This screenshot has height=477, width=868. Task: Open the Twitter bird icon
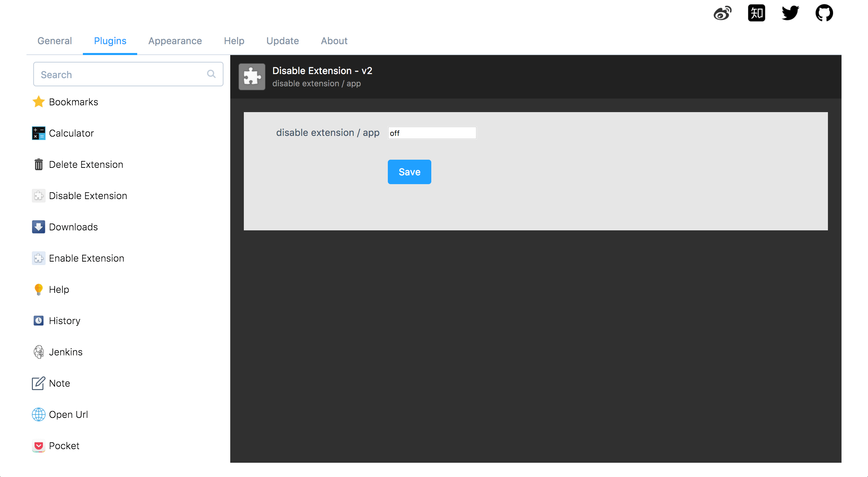click(x=790, y=14)
